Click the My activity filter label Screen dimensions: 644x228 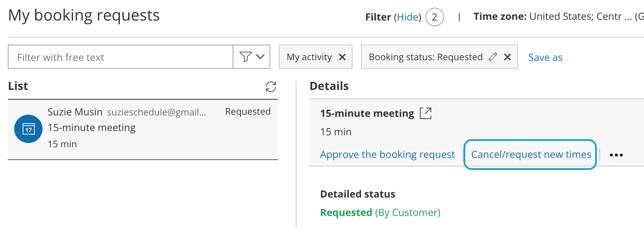tap(309, 57)
